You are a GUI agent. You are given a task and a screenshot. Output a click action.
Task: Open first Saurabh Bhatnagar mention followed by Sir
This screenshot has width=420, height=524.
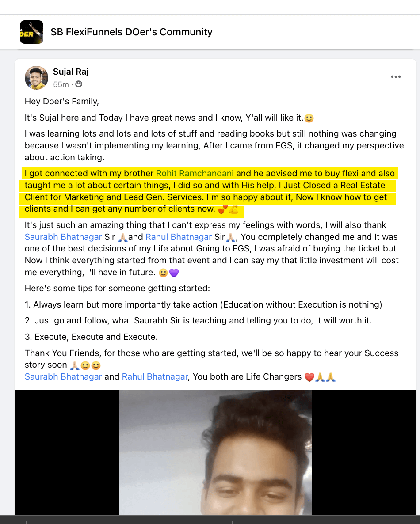point(63,237)
